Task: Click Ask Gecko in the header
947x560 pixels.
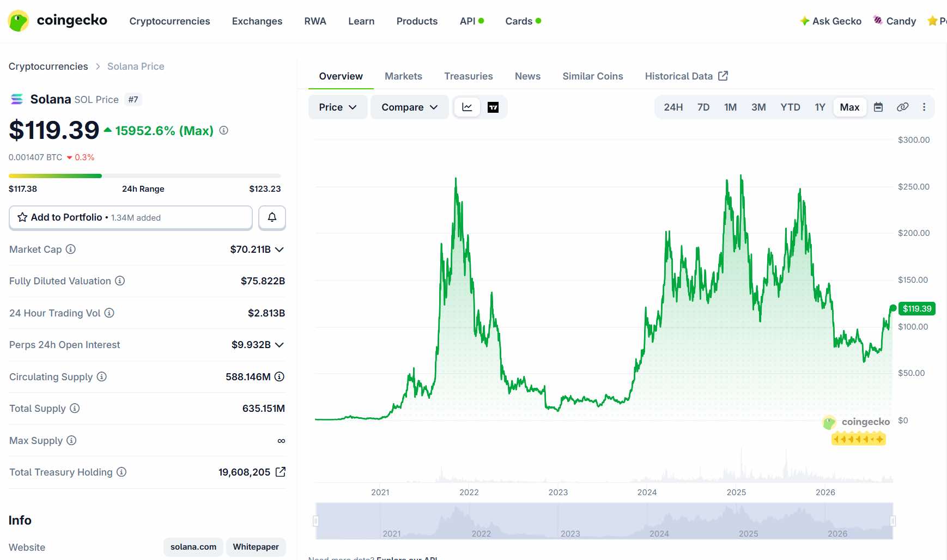Action: [830, 21]
